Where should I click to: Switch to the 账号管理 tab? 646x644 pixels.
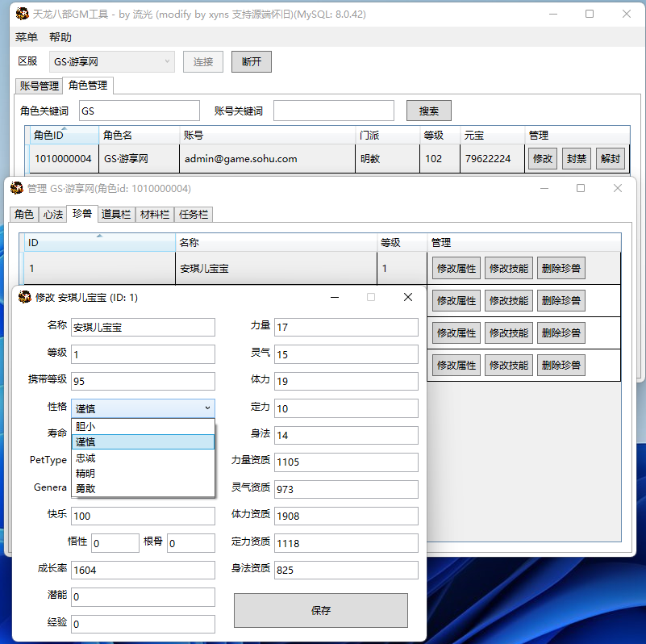pos(40,86)
